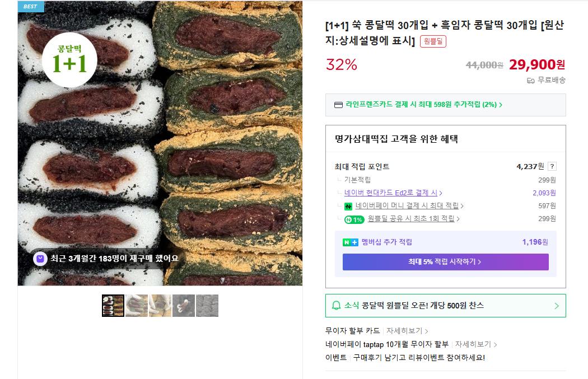588x379 pixels.
Task: Open the 네이버페이 taptap 자세히보기 details
Action: [476, 344]
